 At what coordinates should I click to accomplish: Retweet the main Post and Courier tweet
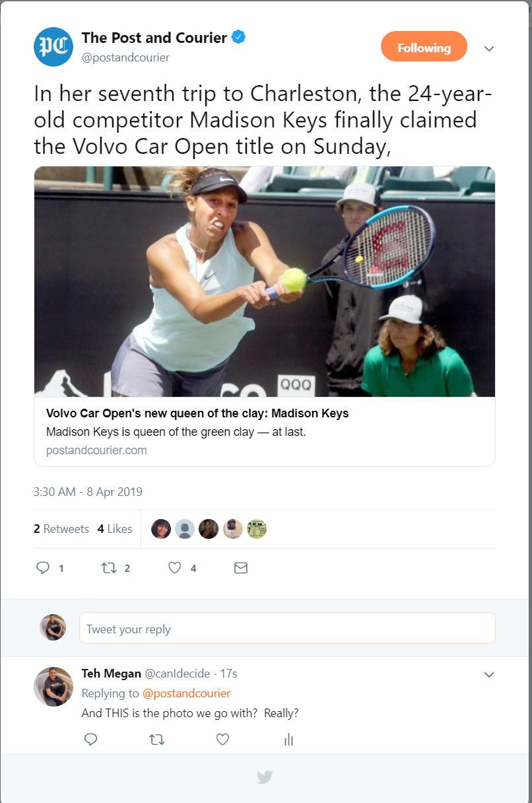tap(108, 567)
